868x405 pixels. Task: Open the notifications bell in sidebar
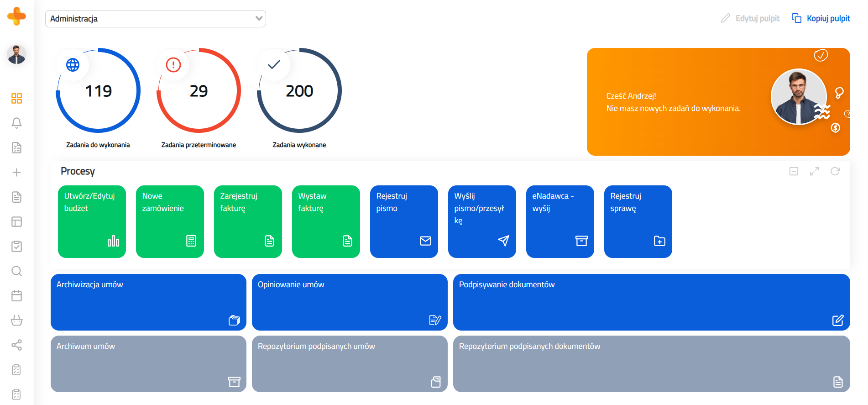pos(16,123)
